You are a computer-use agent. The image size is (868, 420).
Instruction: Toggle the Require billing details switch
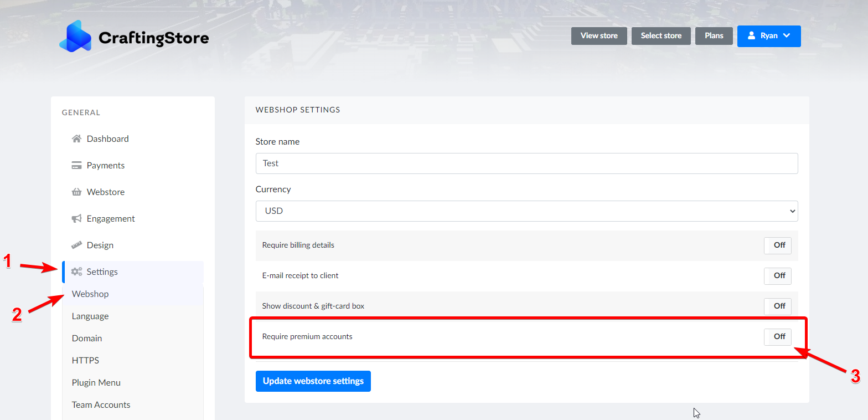778,245
